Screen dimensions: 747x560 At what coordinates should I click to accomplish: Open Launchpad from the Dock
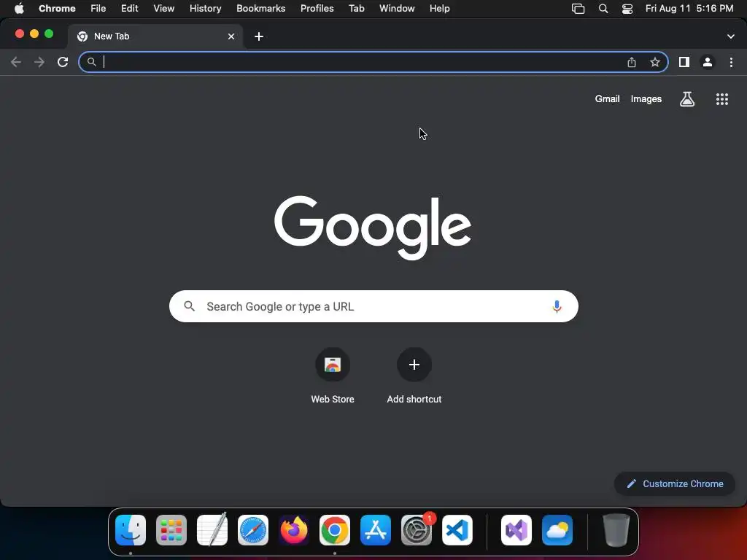(x=171, y=530)
